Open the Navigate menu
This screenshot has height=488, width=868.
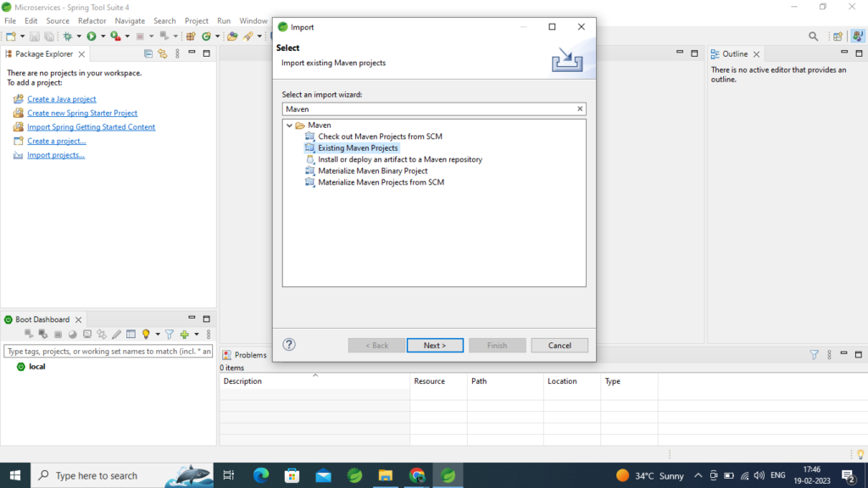pos(130,20)
